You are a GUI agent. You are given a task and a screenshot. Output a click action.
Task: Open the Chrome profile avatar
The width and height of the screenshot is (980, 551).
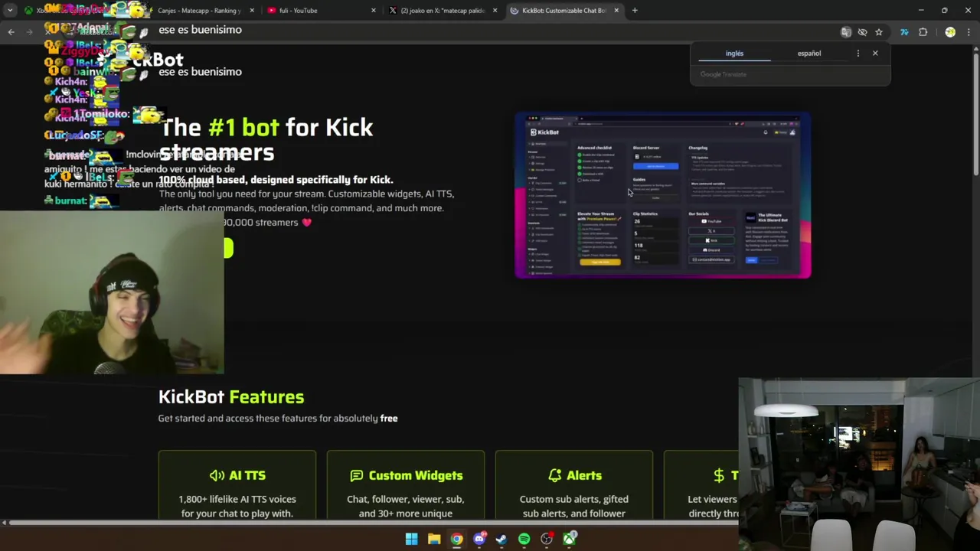[x=950, y=32]
